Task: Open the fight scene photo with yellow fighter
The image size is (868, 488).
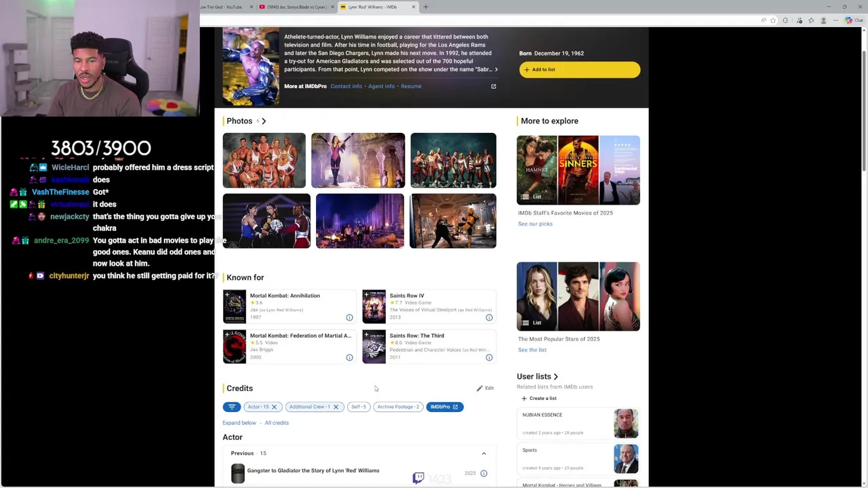Action: (x=453, y=221)
